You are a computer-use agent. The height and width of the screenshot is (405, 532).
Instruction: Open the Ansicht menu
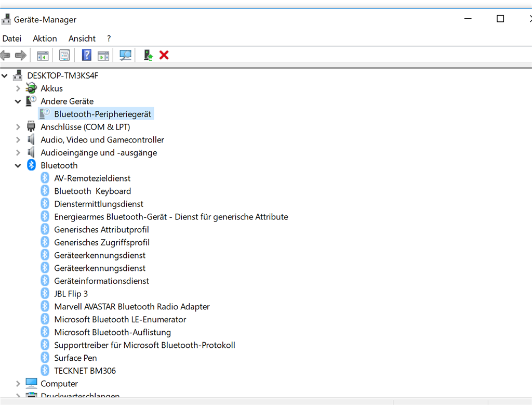[82, 38]
